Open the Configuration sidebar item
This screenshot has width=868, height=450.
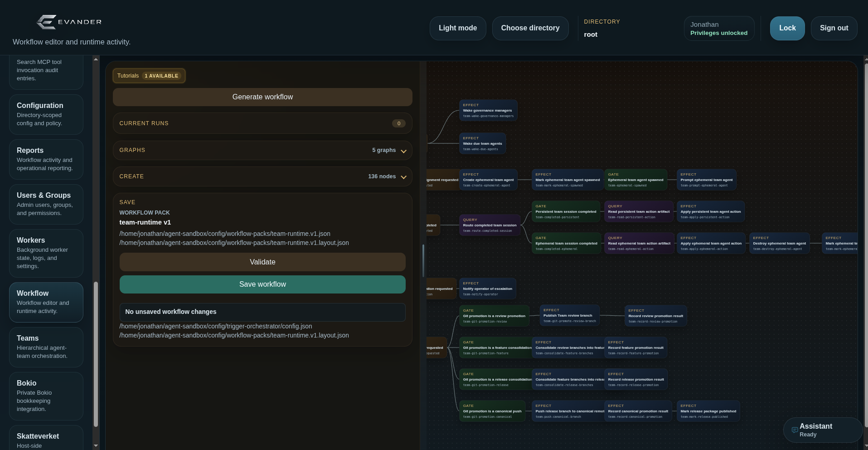[x=46, y=114]
